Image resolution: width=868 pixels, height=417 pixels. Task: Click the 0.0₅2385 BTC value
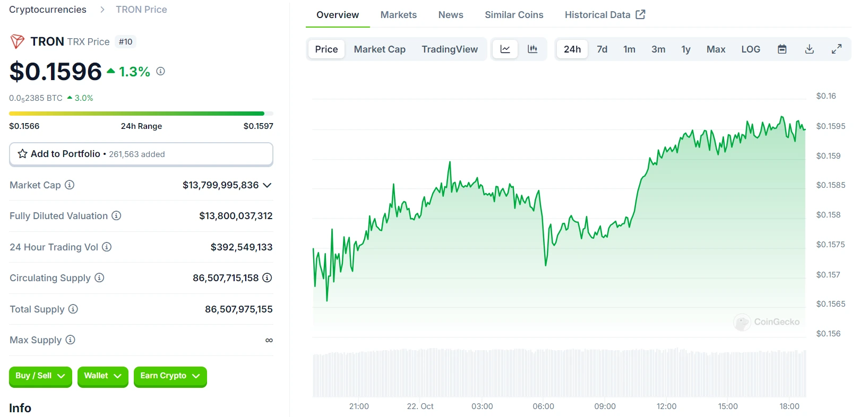(x=36, y=98)
